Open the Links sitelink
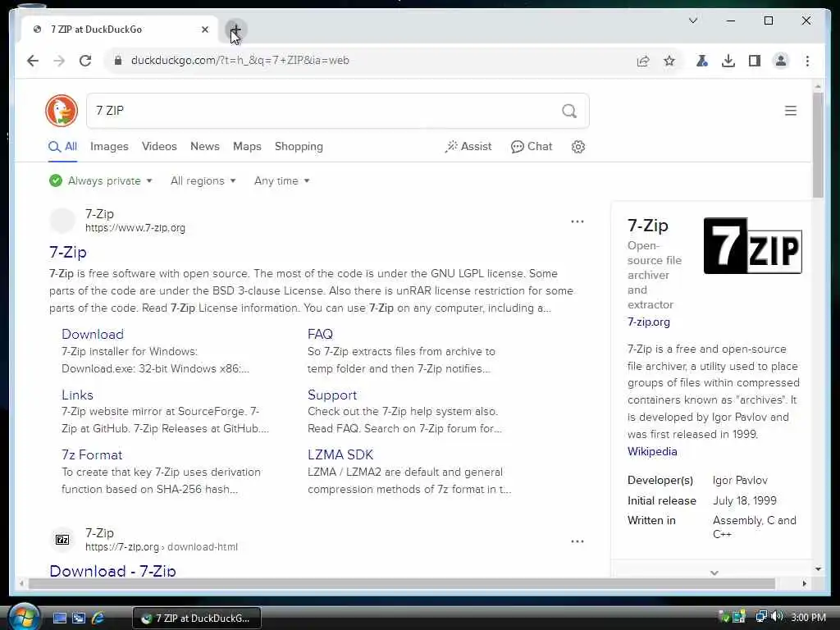Image resolution: width=840 pixels, height=630 pixels. 77,395
